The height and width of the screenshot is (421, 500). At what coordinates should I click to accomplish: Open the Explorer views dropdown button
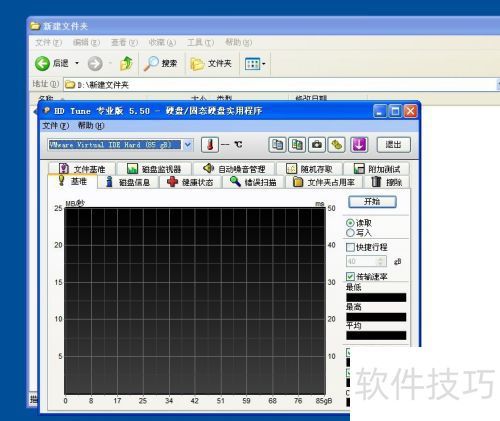(255, 63)
